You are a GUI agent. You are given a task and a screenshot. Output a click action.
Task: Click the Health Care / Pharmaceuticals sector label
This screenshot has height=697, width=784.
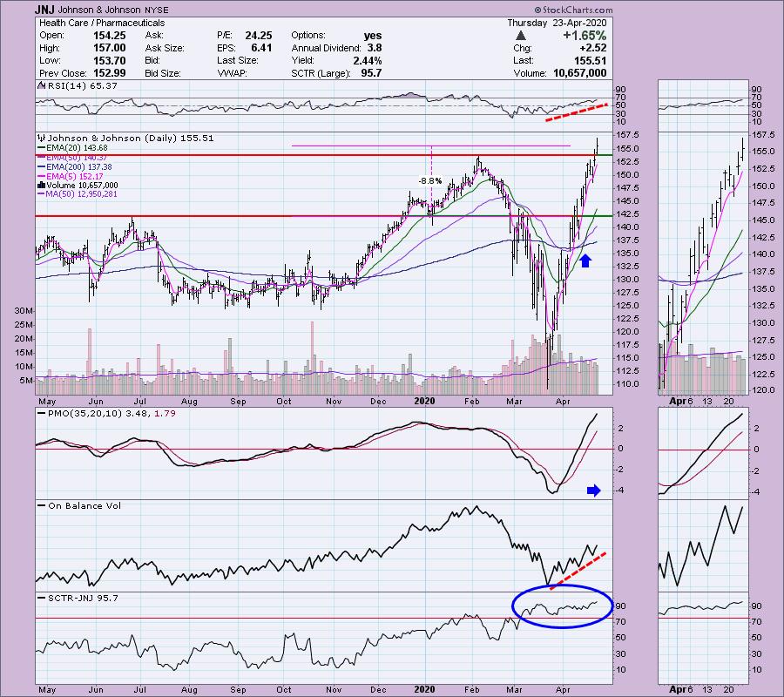click(102, 23)
